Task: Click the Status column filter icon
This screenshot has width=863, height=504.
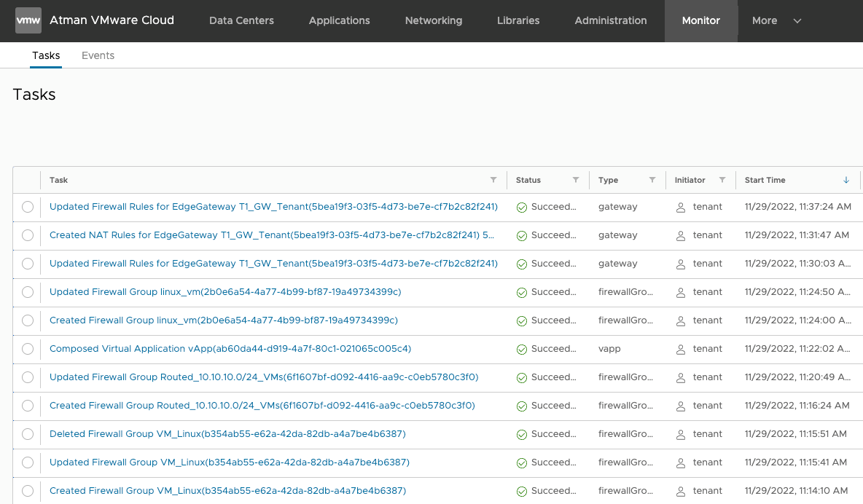Action: click(x=576, y=180)
